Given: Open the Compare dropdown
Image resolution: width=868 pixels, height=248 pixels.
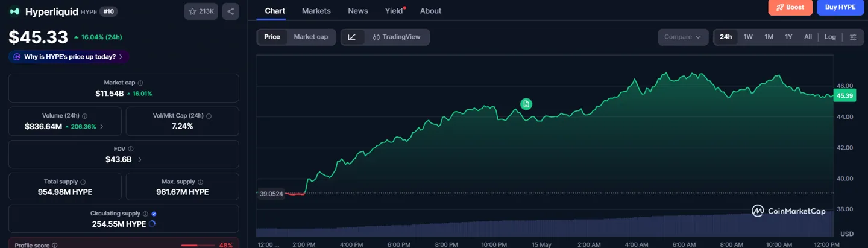Looking at the screenshot, I should (683, 37).
